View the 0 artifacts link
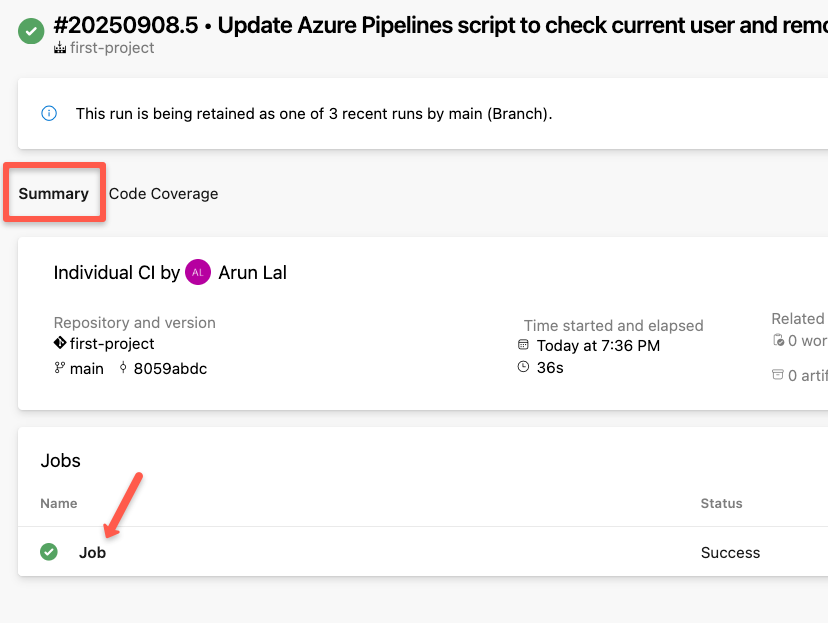828x623 pixels. point(806,374)
